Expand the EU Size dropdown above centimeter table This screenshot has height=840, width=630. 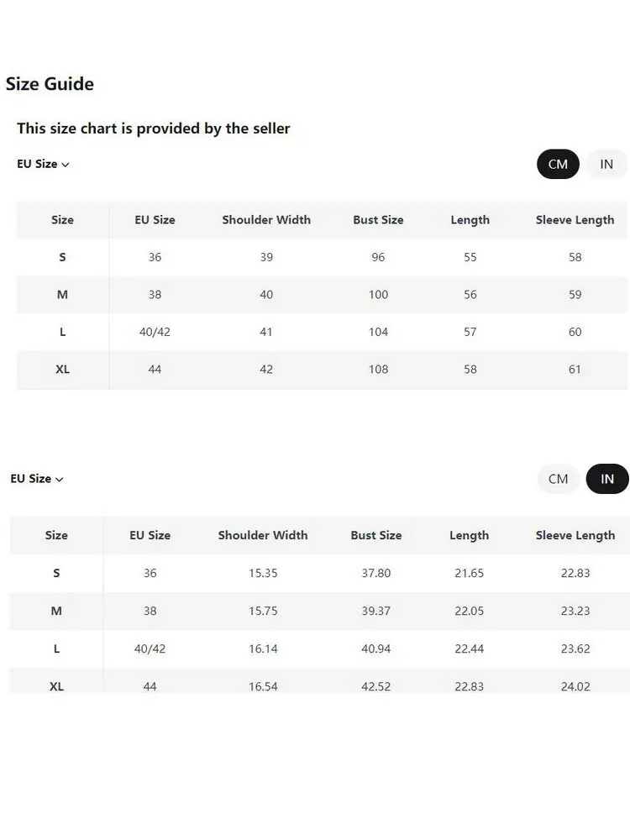click(43, 164)
